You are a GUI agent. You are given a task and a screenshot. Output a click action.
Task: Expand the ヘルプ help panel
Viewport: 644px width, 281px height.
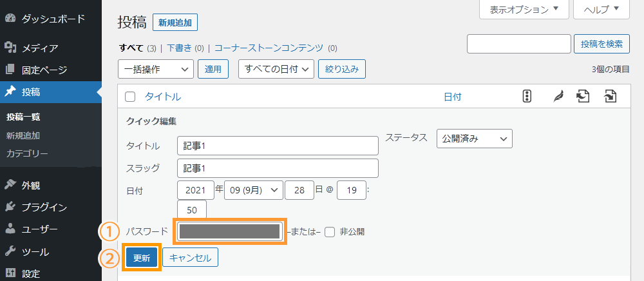601,10
